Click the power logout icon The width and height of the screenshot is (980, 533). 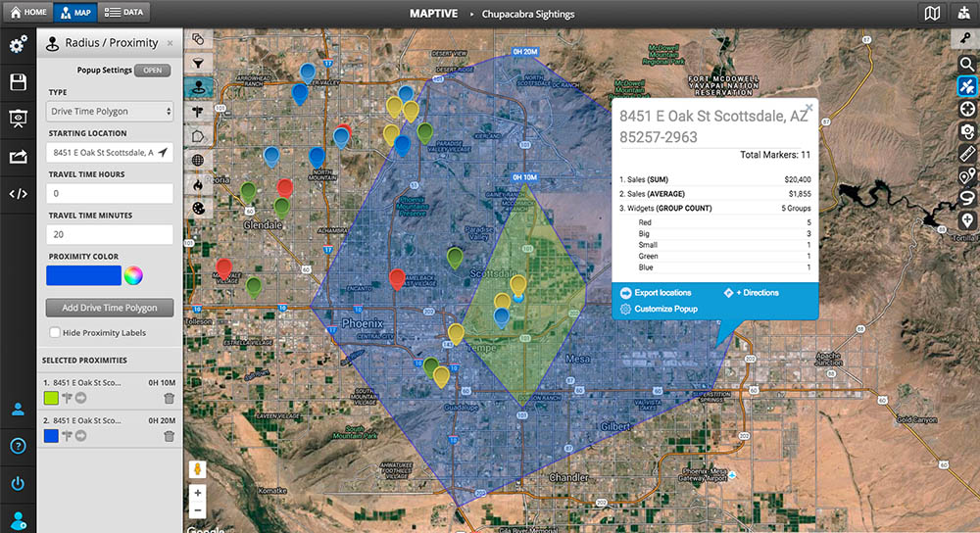[18, 483]
